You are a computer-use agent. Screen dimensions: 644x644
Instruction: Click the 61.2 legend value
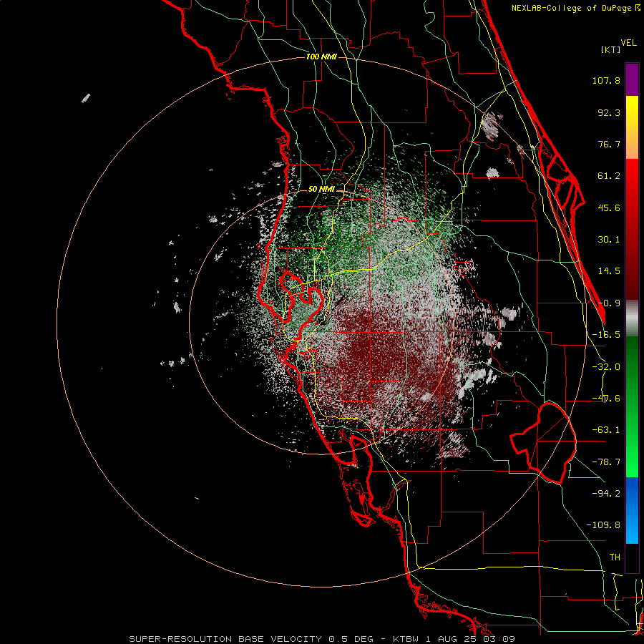(609, 176)
